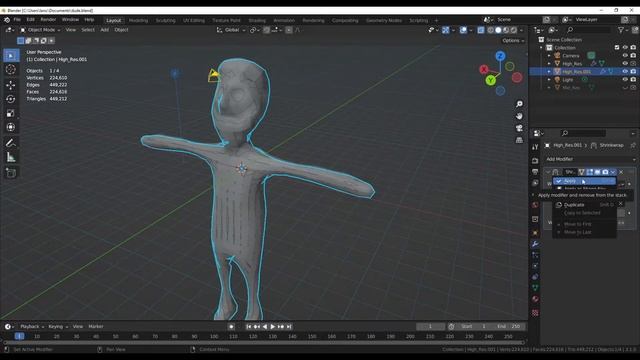Viewport: 640px width, 360px height.
Task: Open the Object Mode dropdown
Action: pos(40,30)
